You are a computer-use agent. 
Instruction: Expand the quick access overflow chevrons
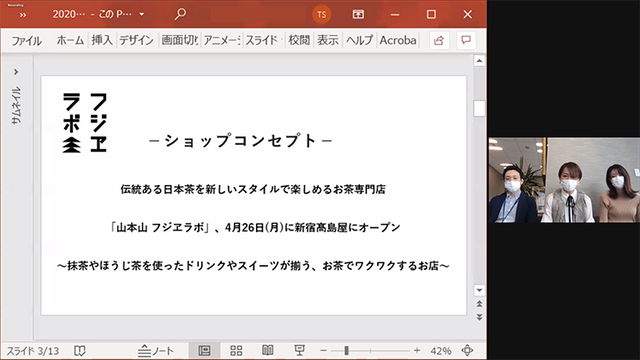point(23,15)
